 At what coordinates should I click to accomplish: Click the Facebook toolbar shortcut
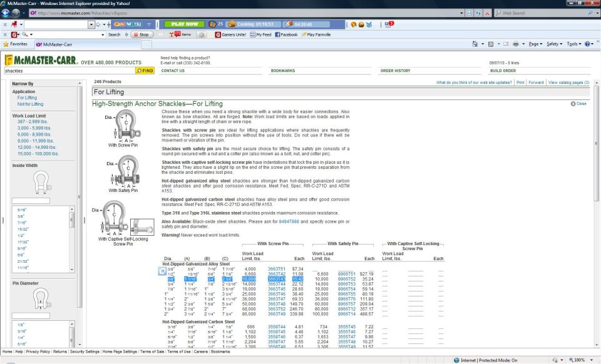[286, 34]
